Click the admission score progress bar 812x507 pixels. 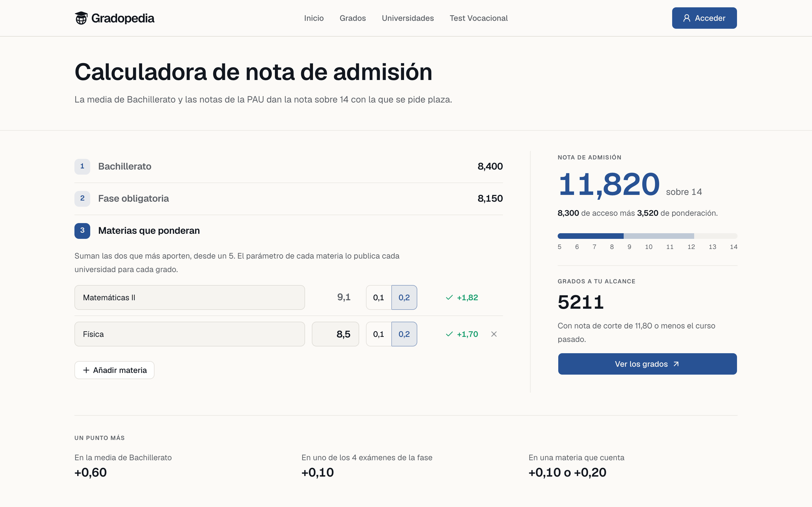click(647, 236)
